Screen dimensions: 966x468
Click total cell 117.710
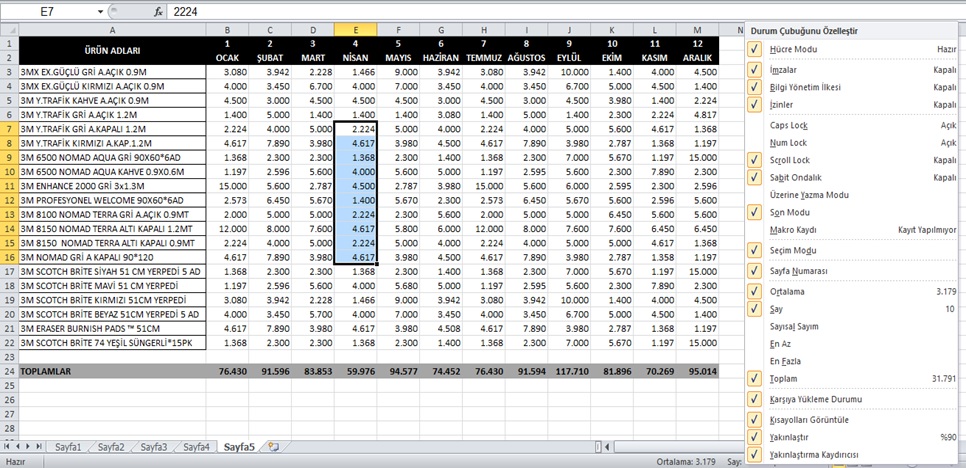[x=569, y=372]
